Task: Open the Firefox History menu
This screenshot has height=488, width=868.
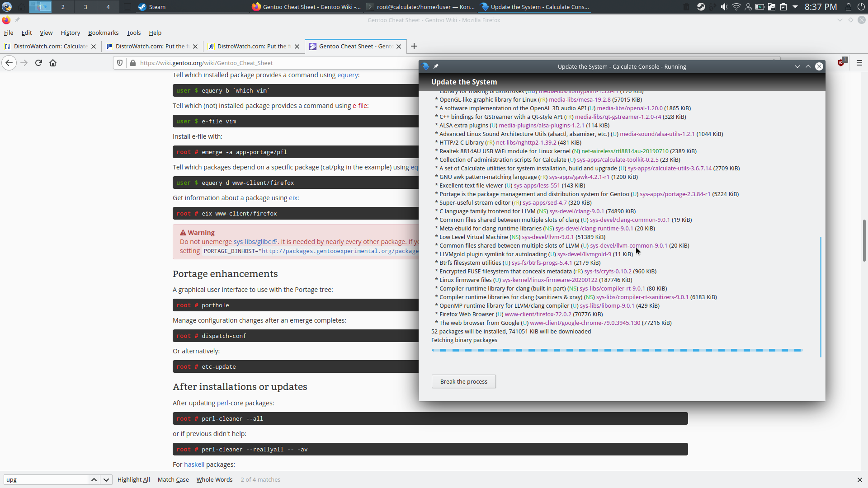Action: (x=70, y=33)
